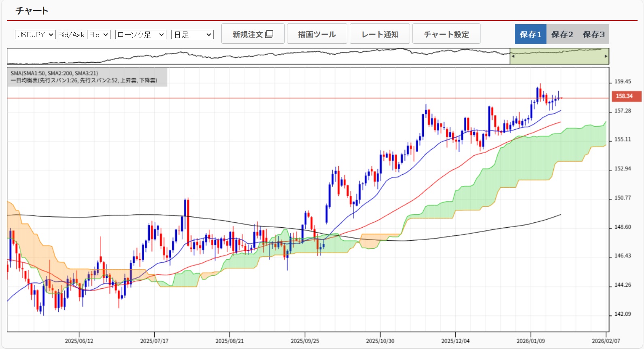Click the レート通知 rate alert button
Screen dimensions: 644x349
(380, 34)
